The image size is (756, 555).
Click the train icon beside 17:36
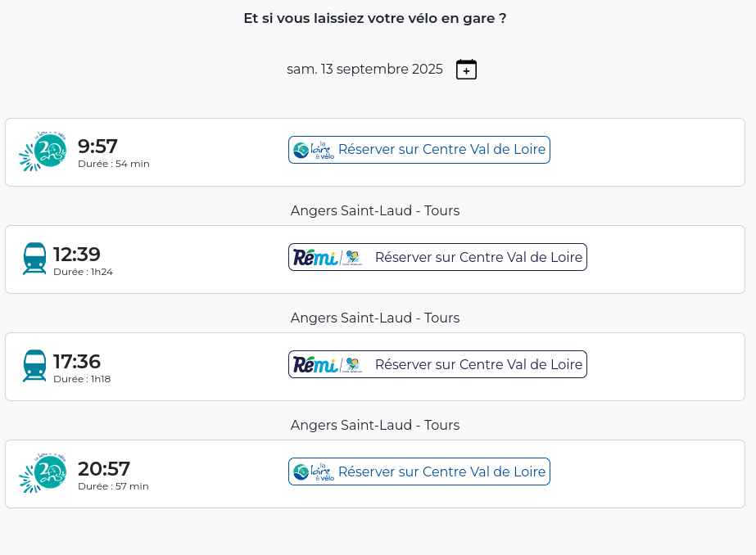click(34, 366)
